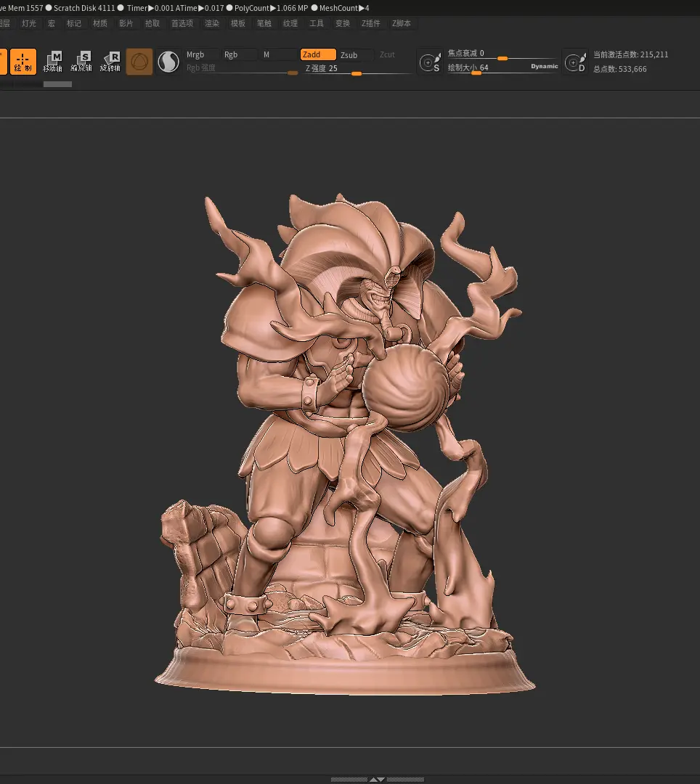Click the round S-curve brush icon

tap(168, 62)
